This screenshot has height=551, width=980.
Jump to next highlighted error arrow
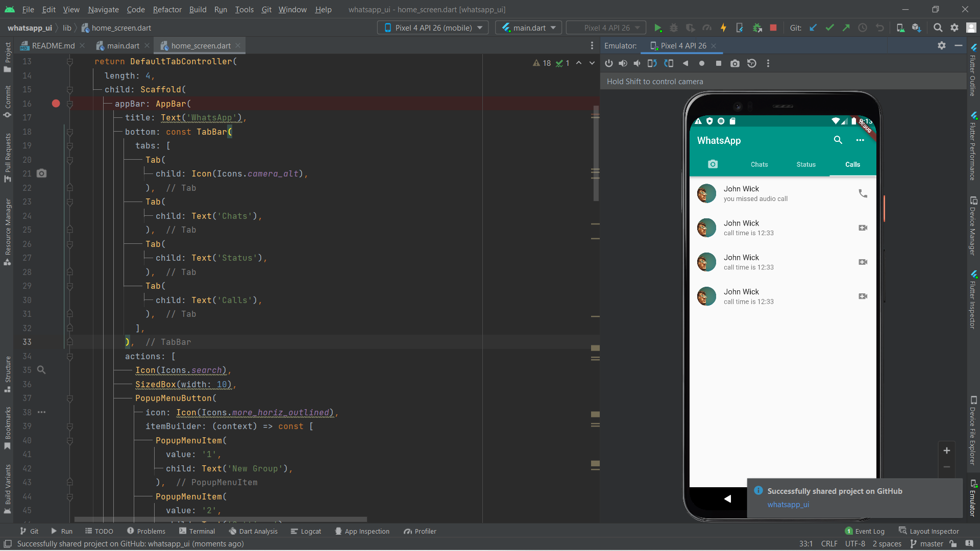coord(592,63)
